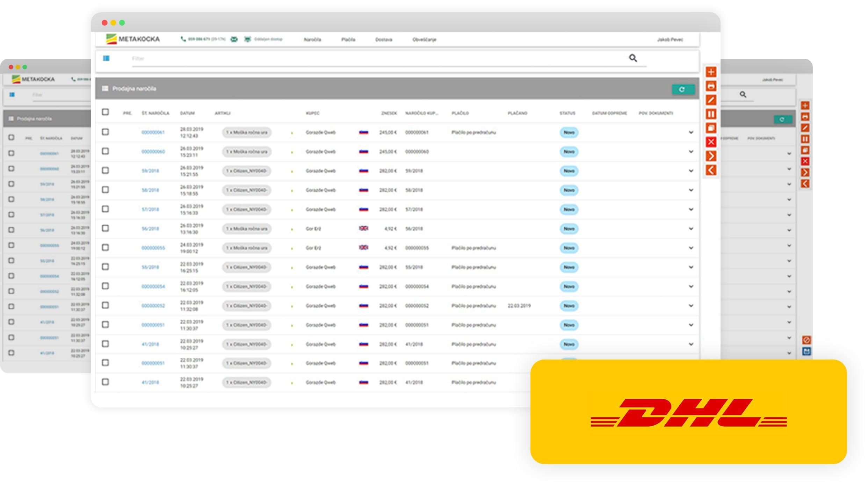868x485 pixels.
Task: Expand row details for order 000000061
Action: tap(691, 132)
